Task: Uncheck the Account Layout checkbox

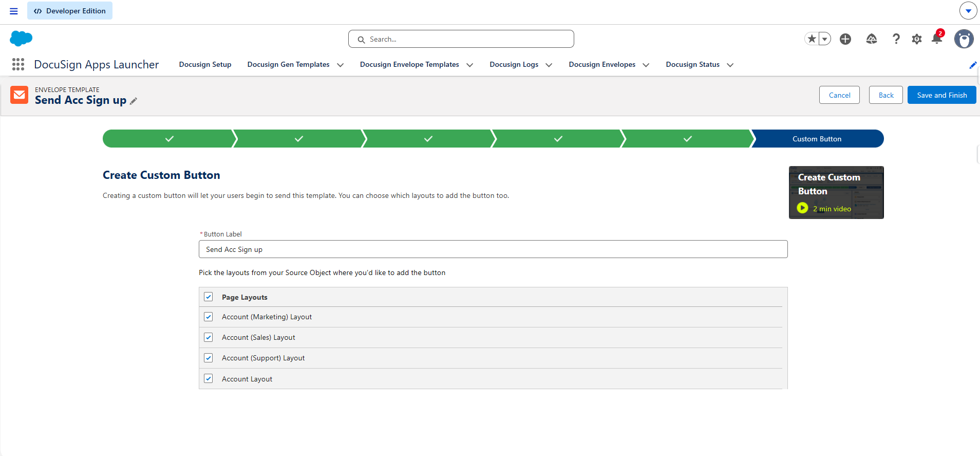Action: (x=208, y=378)
